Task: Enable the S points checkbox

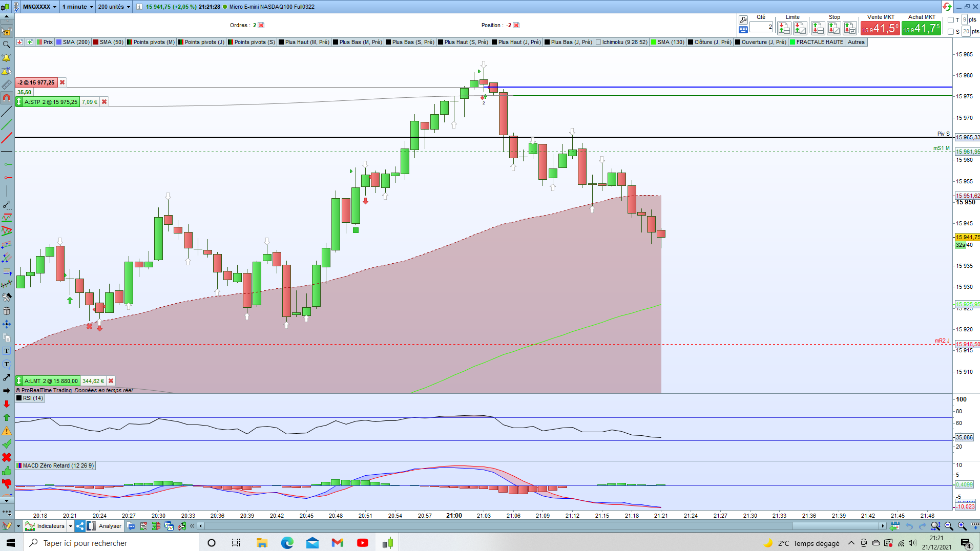Action: 951,32
